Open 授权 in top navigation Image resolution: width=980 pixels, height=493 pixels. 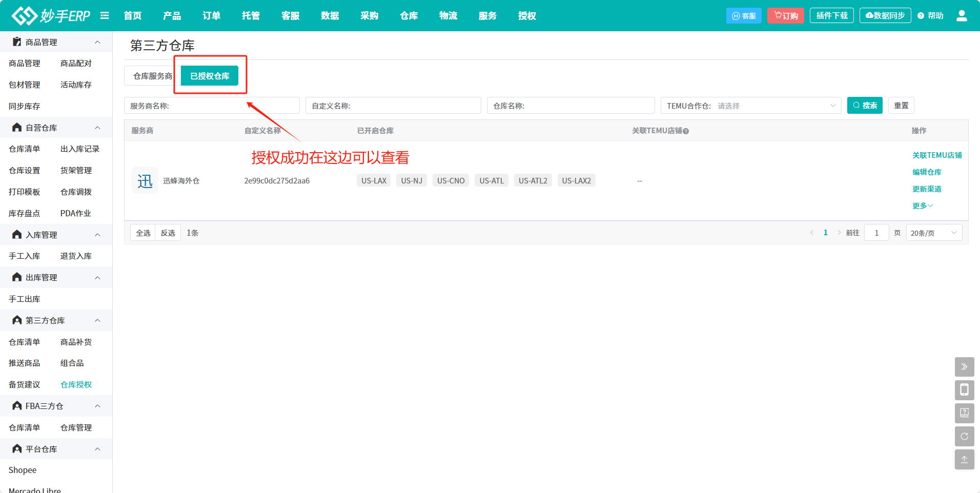click(527, 15)
